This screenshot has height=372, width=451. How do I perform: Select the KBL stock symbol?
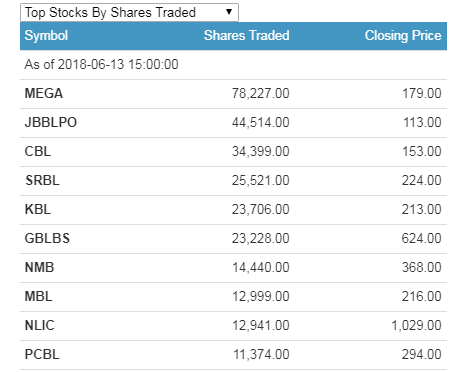point(38,209)
